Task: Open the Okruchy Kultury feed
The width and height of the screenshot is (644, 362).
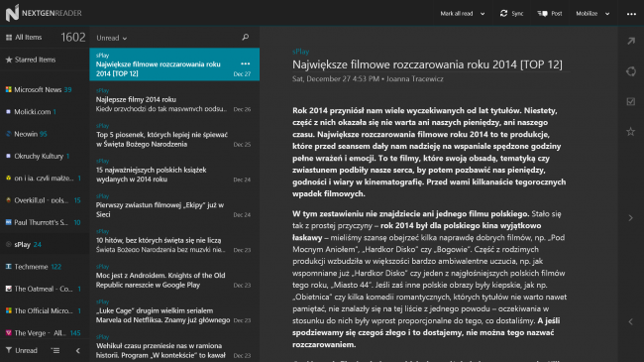Action: (45, 156)
